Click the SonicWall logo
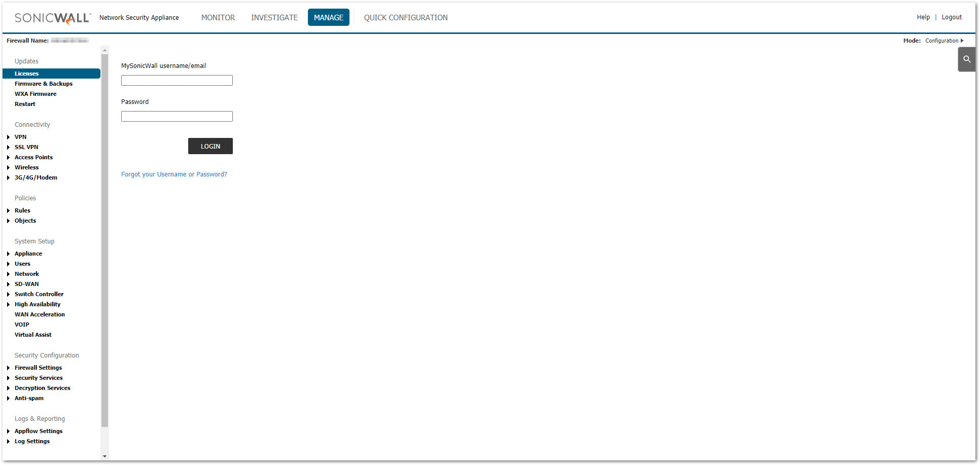The image size is (980, 465). coord(53,18)
